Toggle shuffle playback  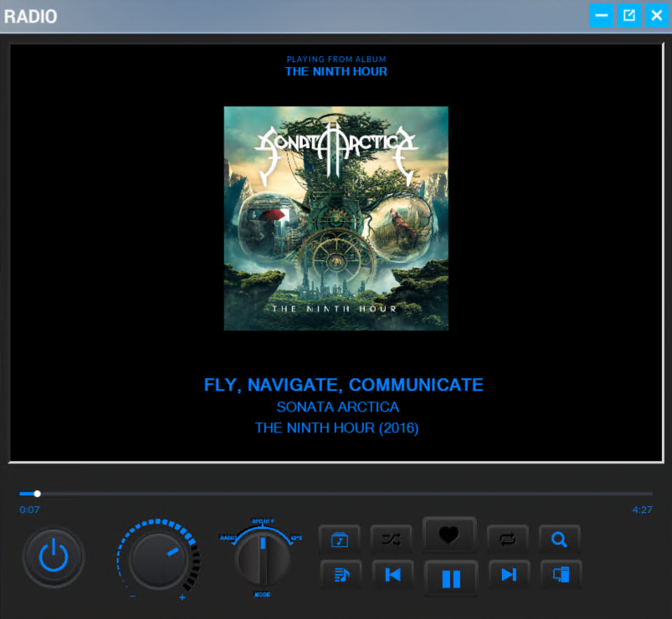tap(391, 540)
